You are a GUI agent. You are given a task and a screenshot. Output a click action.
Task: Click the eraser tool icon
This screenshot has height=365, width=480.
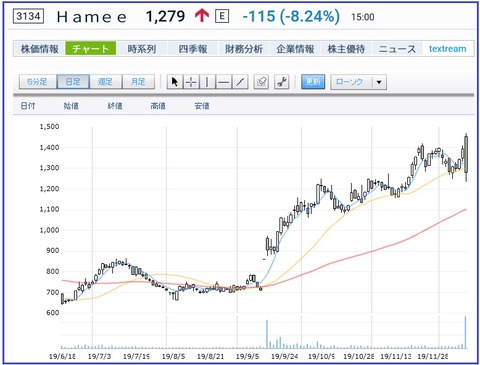point(261,82)
